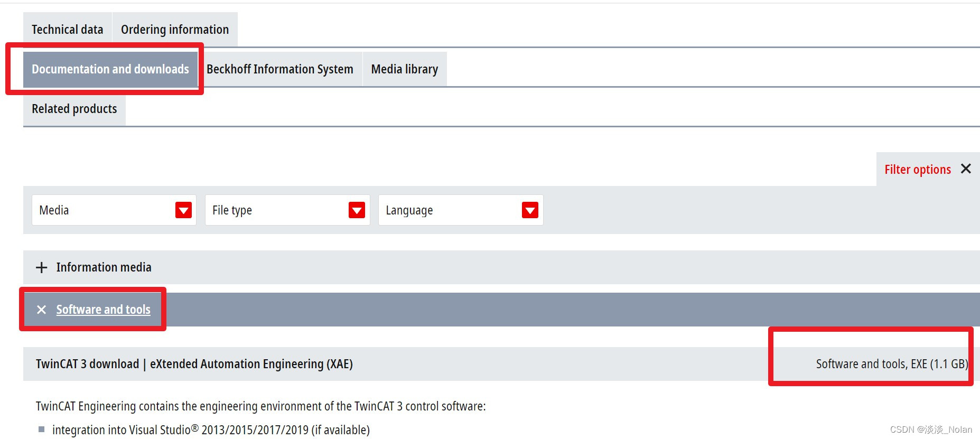Open the Related products tab
The image size is (980, 439).
point(74,109)
